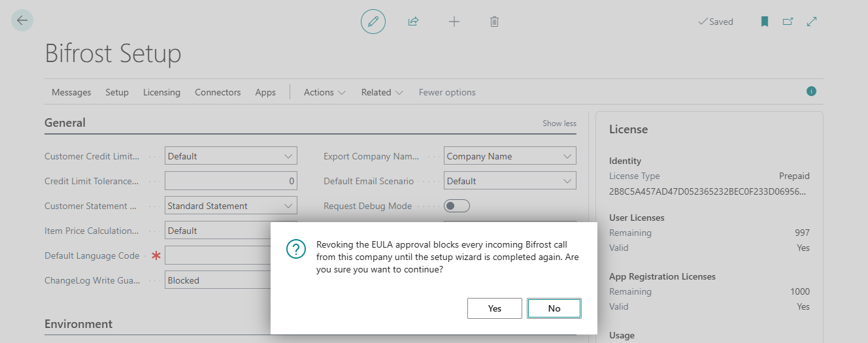
Task: Expand the Related menu
Action: point(382,92)
